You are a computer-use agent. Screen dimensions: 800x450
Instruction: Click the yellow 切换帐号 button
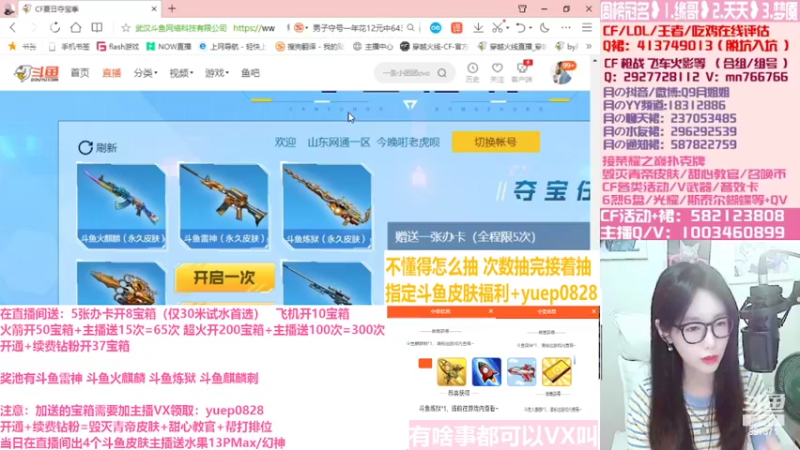pos(496,142)
